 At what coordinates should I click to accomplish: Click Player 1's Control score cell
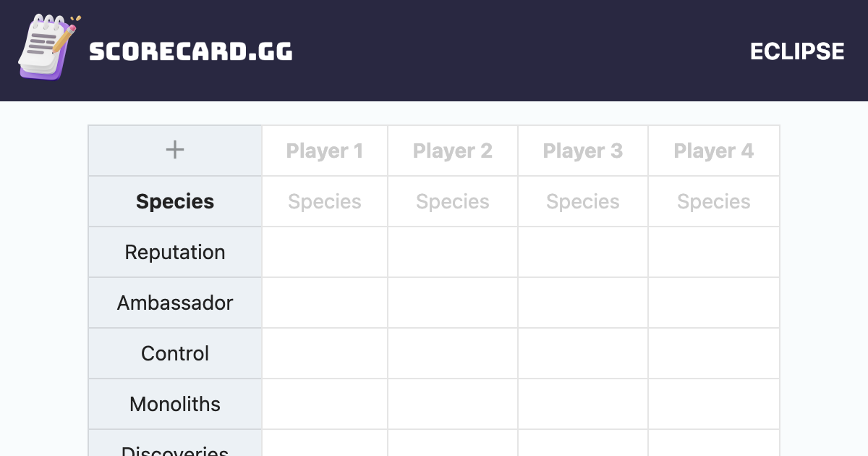[x=325, y=354]
